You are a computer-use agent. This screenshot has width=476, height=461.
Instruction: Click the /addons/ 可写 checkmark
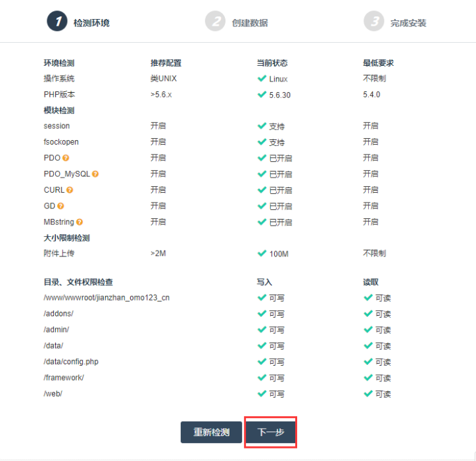[x=262, y=314]
